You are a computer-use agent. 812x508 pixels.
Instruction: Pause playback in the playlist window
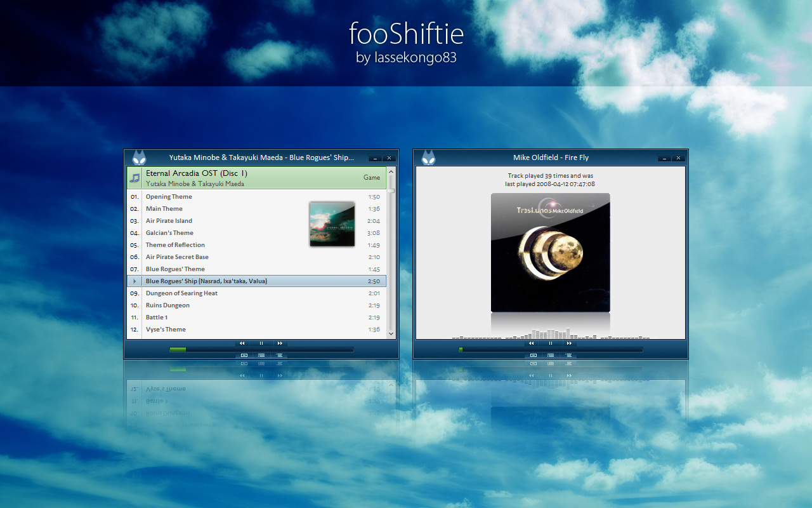coord(261,343)
